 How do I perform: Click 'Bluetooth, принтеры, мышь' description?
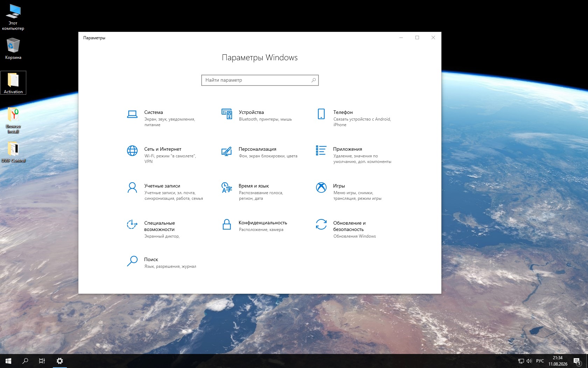click(x=265, y=120)
